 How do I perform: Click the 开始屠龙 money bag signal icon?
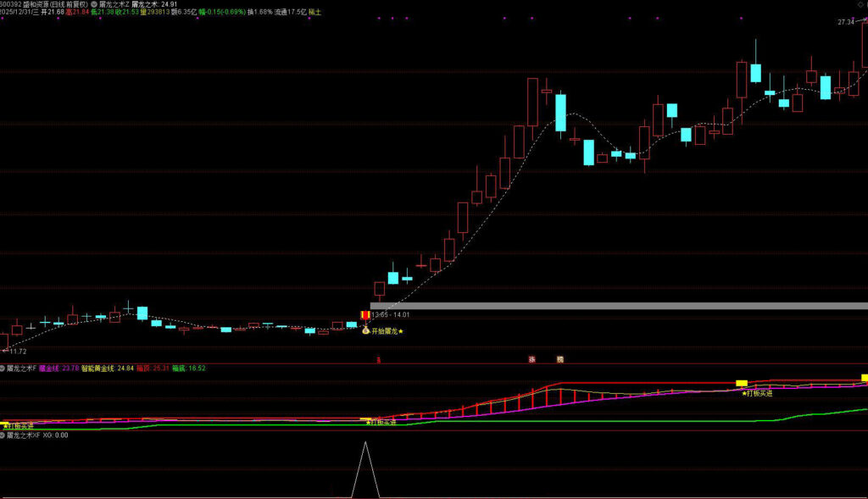pyautogui.click(x=365, y=330)
